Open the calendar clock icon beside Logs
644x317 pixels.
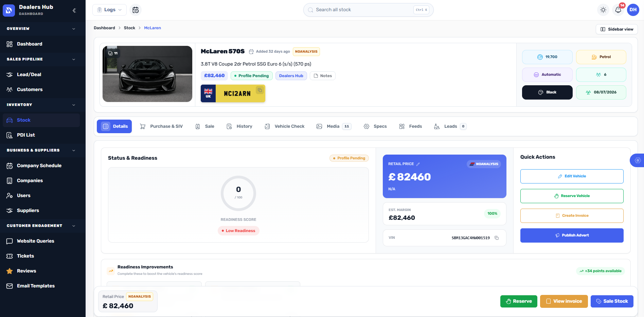[136, 10]
